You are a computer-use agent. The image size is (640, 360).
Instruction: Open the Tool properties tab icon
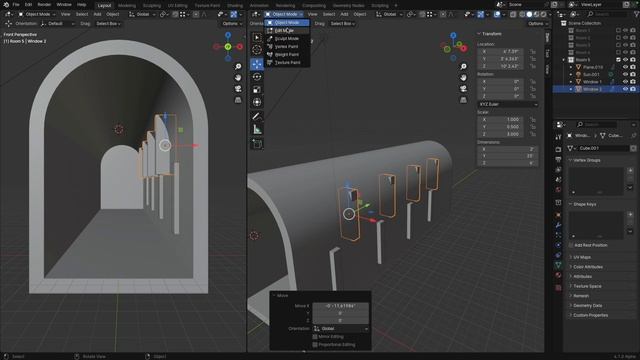coord(558,137)
